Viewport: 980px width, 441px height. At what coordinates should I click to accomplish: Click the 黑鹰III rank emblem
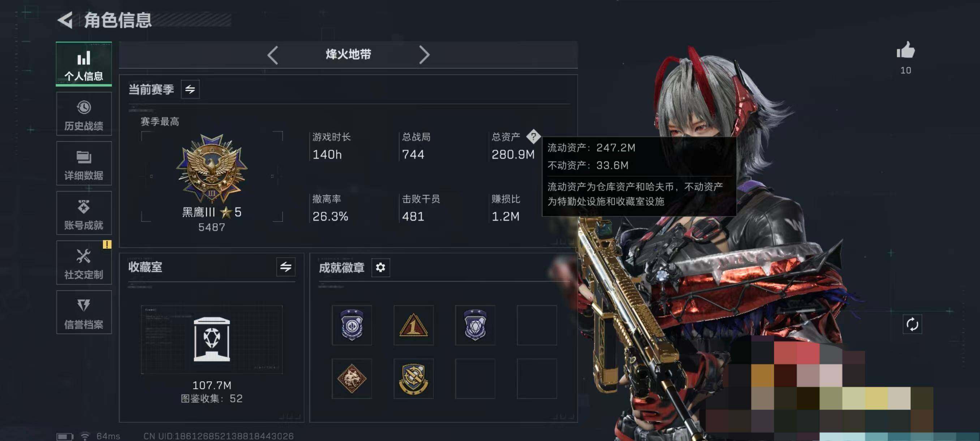(211, 168)
